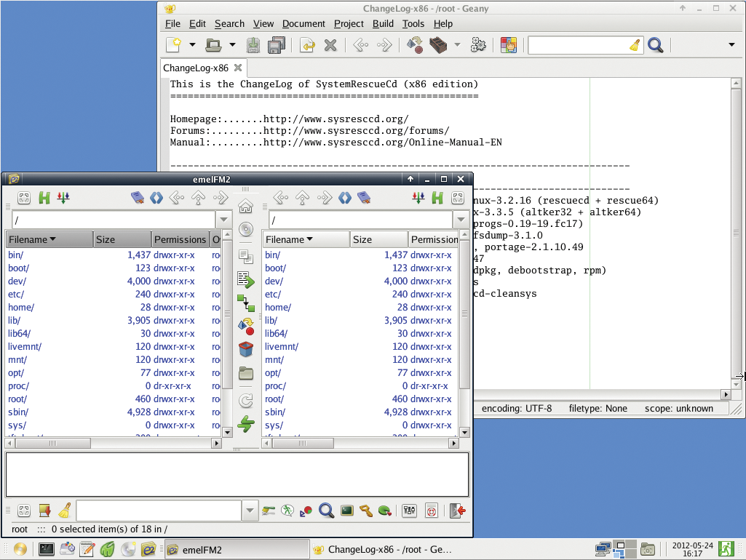Open the color chooser in Geany toolbar
Image resolution: width=746 pixels, height=560 pixels.
coord(508,45)
